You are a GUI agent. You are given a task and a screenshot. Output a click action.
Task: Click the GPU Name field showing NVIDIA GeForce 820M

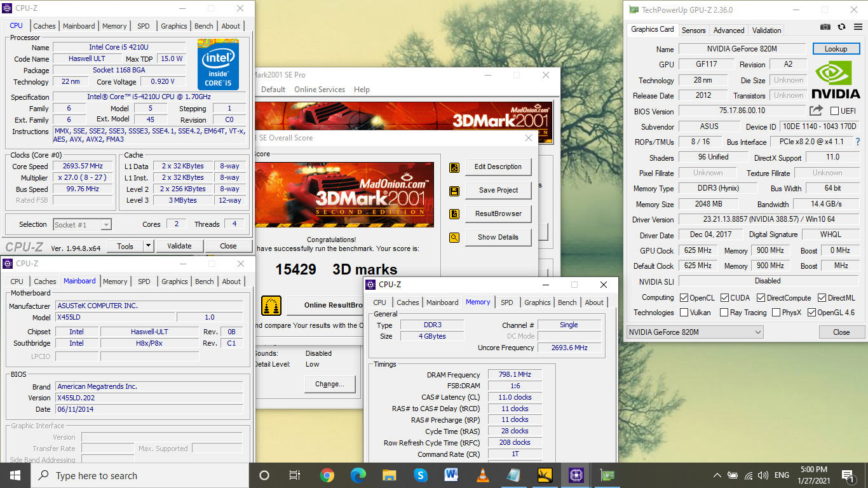742,49
